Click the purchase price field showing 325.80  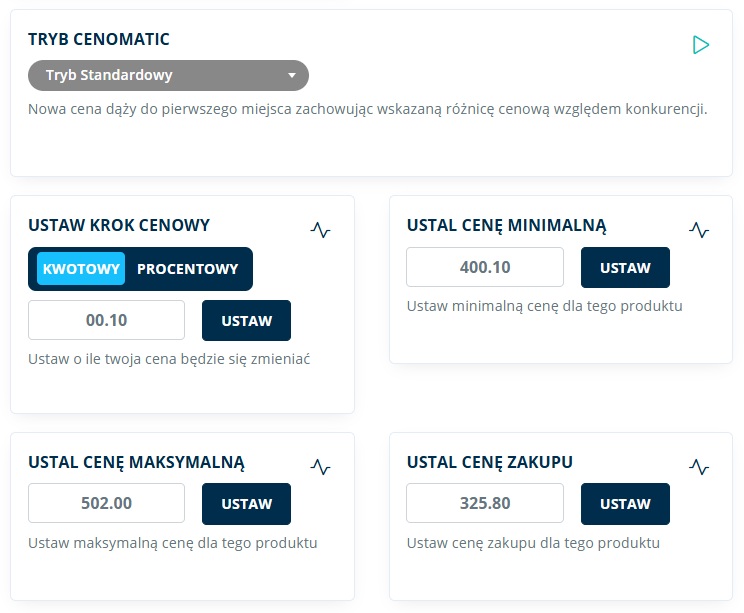tap(485, 504)
